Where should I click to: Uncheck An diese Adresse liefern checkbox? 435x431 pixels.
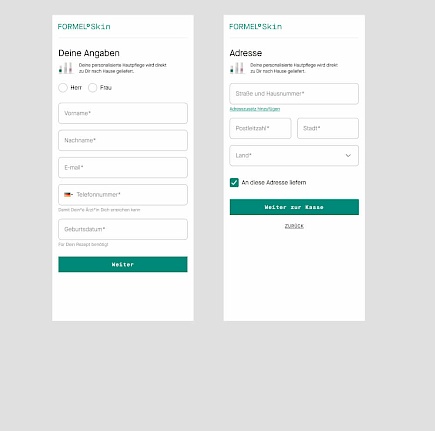(x=234, y=183)
